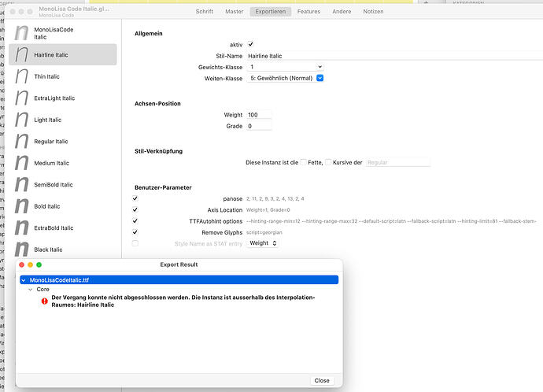This screenshot has height=392, width=543.
Task: Select the ExtraLight Italic instance
Action: click(63, 98)
